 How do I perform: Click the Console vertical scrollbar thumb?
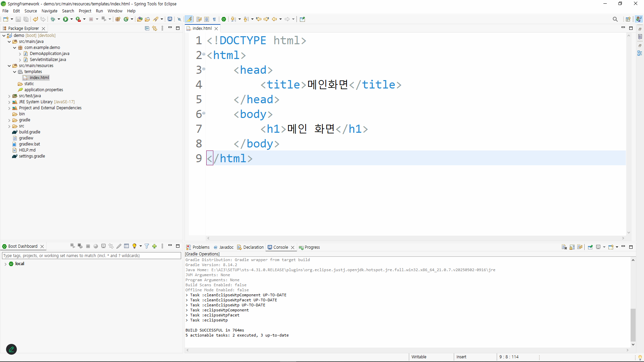tap(633, 325)
